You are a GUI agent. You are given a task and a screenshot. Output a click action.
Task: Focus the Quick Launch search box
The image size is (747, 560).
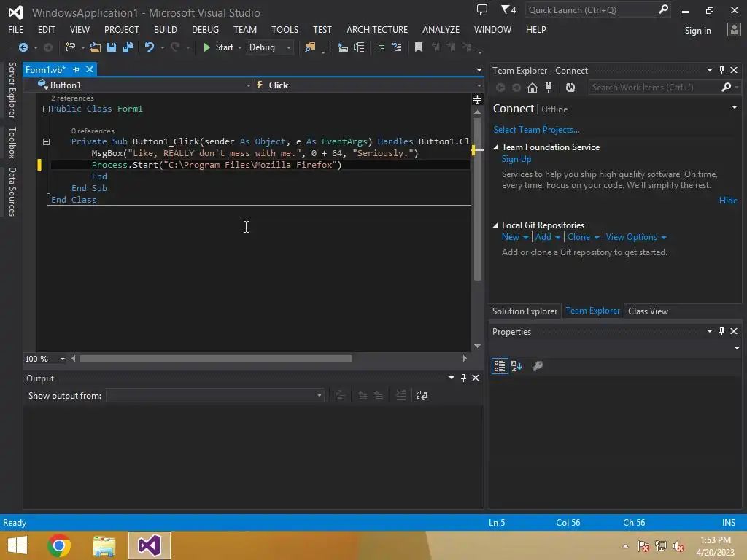(x=597, y=9)
